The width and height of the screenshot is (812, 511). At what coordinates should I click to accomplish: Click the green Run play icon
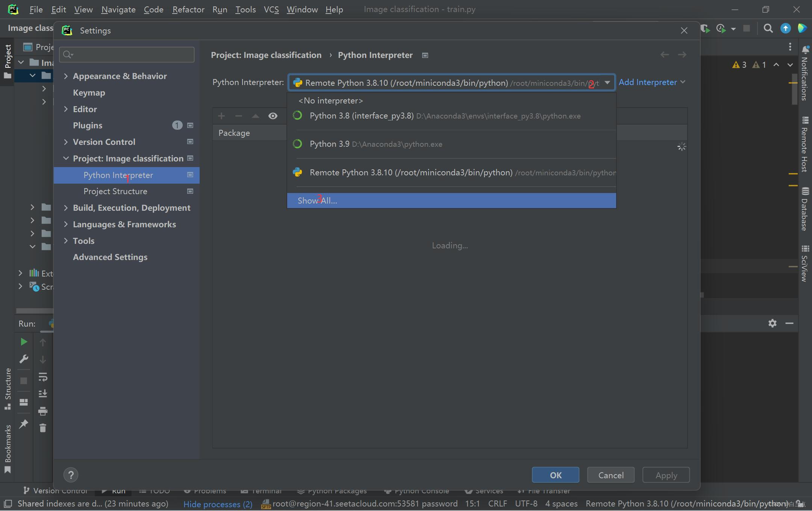[x=24, y=342]
